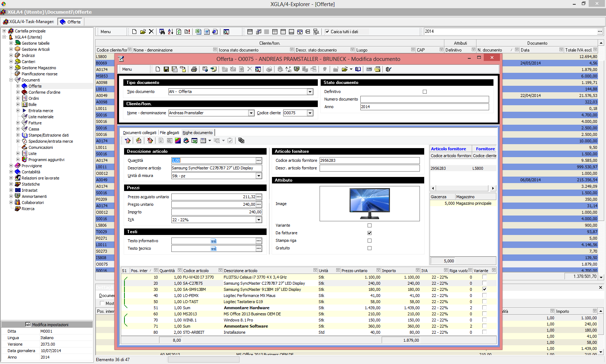The width and height of the screenshot is (606, 364).
Task: Uncheck Carica tutti i dati
Action: click(327, 32)
